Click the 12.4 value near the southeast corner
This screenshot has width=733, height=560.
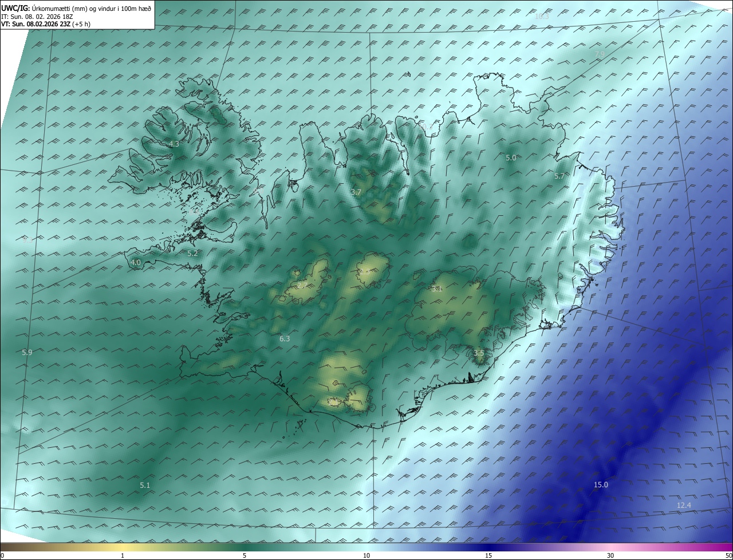point(684,505)
